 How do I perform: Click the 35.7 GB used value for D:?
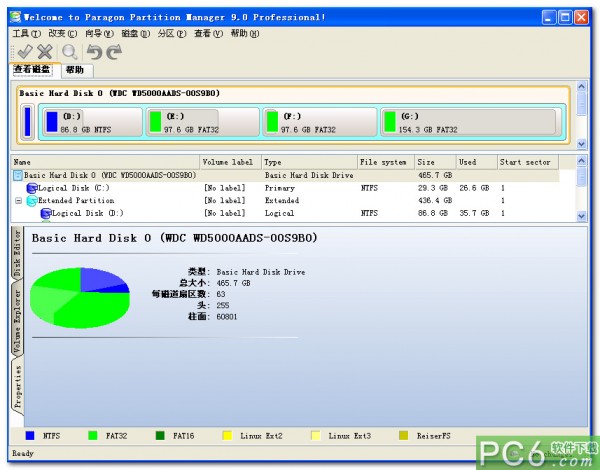tap(474, 213)
